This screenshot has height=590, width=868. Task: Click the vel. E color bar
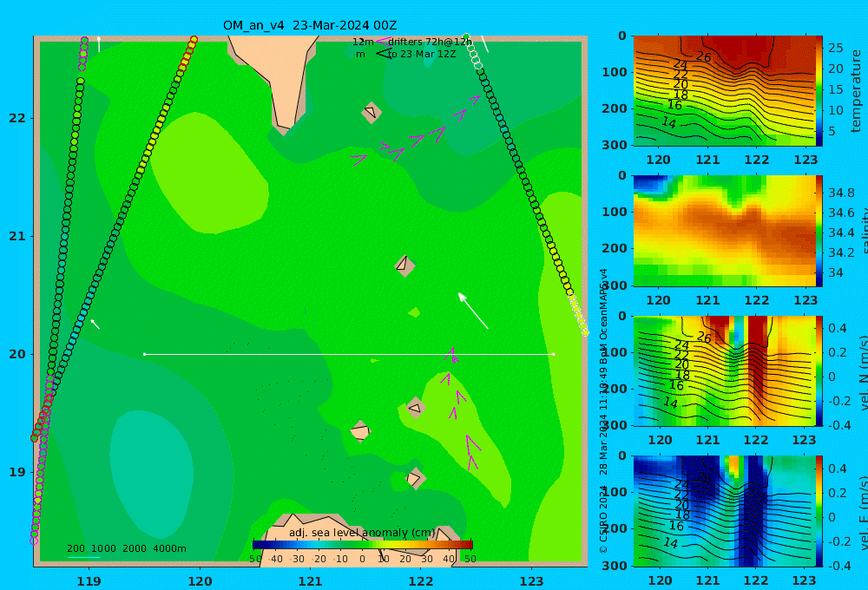coord(820,511)
